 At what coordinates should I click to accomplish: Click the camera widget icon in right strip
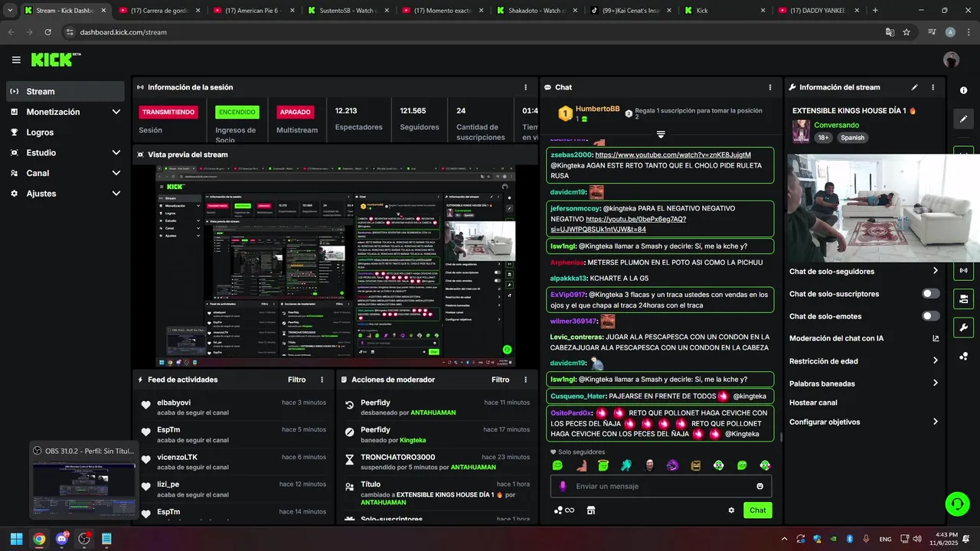[963, 298]
